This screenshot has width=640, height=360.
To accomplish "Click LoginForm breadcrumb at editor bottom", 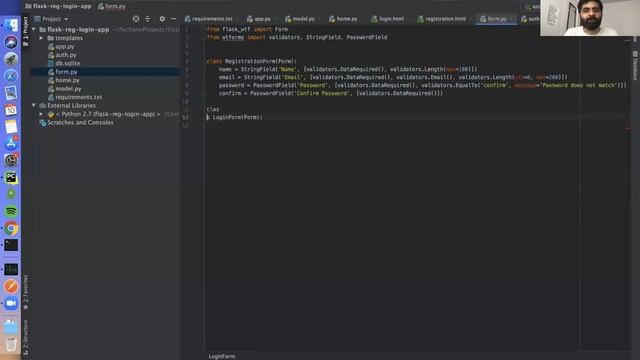I will pos(222,356).
